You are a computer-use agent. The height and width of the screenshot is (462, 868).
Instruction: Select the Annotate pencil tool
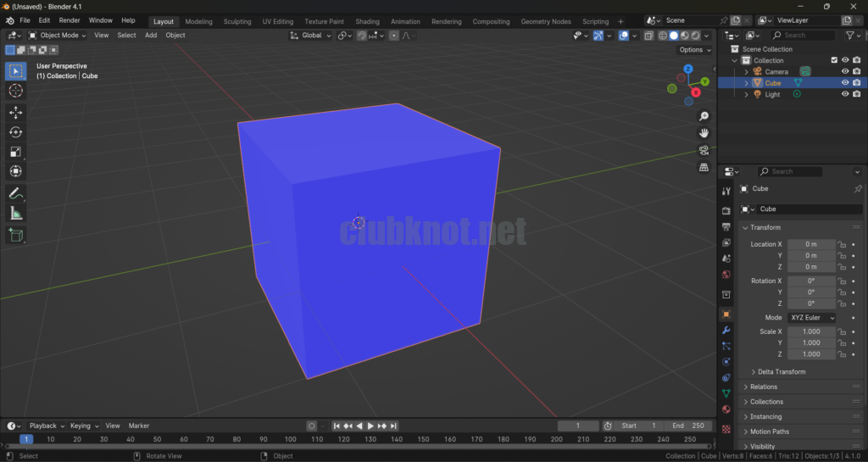[x=15, y=194]
